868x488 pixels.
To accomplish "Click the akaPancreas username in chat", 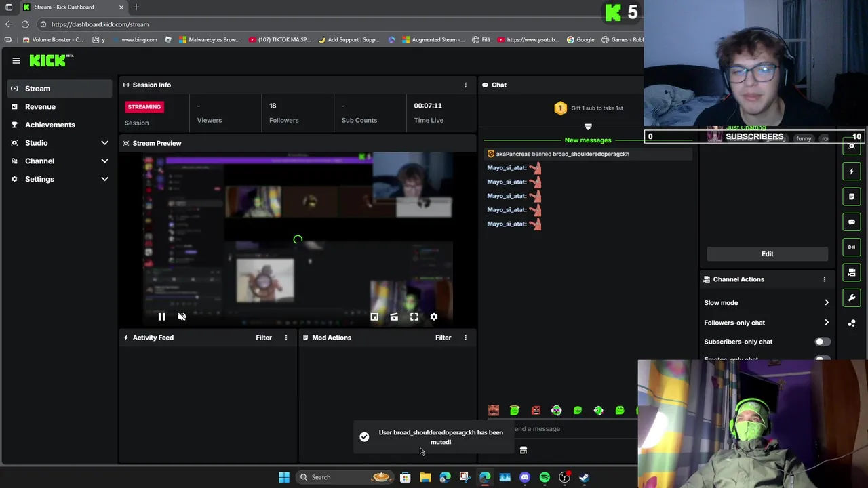I will coord(513,154).
